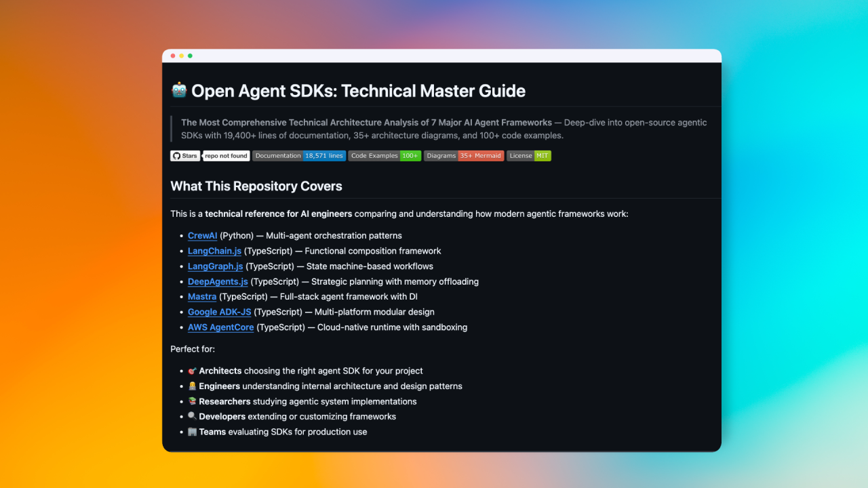868x488 pixels.
Task: Click the Stars repo not found badge
Action: coord(210,155)
